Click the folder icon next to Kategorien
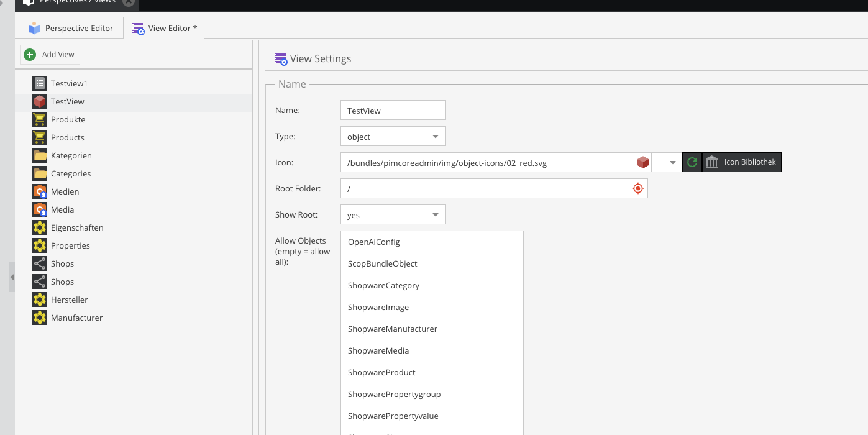 pos(40,155)
